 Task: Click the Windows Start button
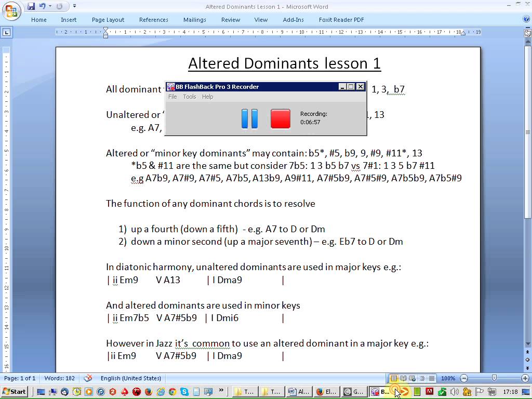coord(15,392)
